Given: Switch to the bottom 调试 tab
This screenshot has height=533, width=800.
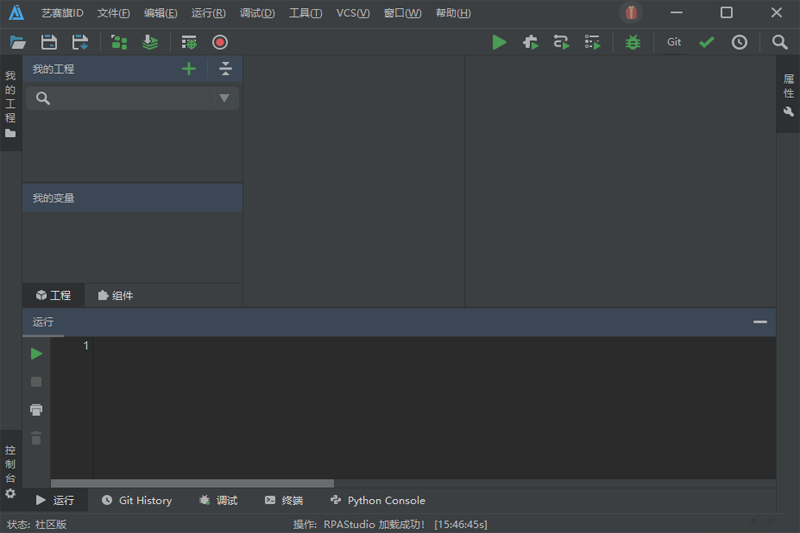Looking at the screenshot, I should pyautogui.click(x=218, y=500).
